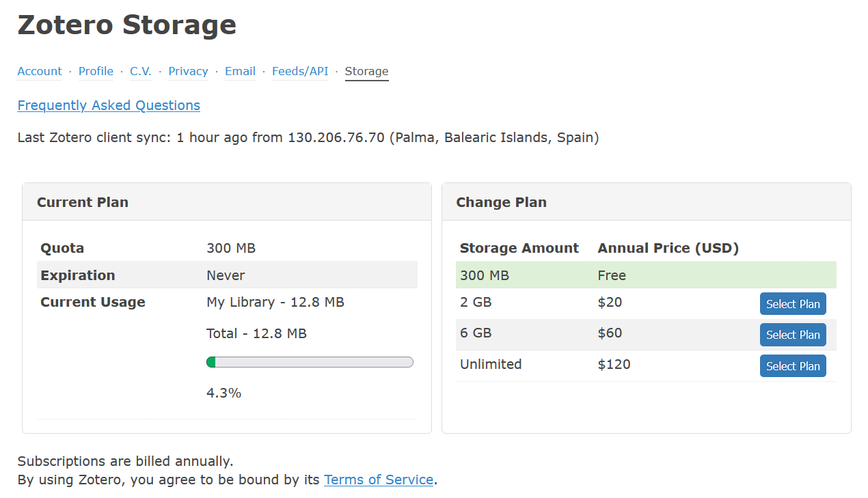Click the '6 GB' storage amount cell
The image size is (868, 498).
[x=476, y=333]
